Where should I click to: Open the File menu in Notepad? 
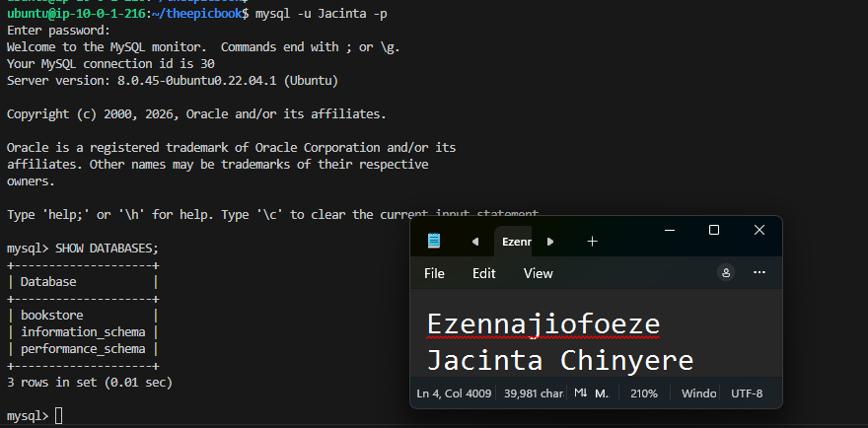[x=434, y=273]
